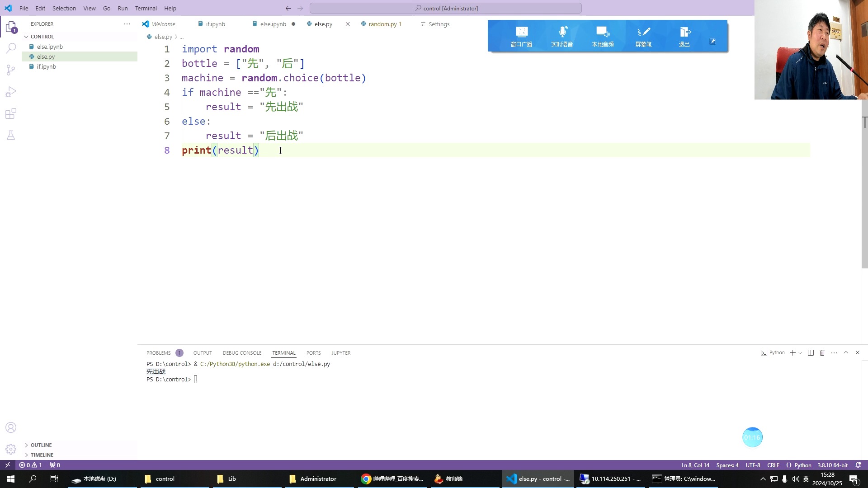Image resolution: width=868 pixels, height=488 pixels.
Task: Click the 本地音频 (Local Audio) icon
Action: pos(603,36)
